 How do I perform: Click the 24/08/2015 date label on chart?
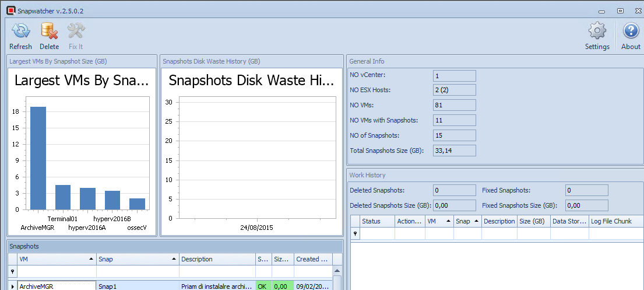tap(256, 227)
